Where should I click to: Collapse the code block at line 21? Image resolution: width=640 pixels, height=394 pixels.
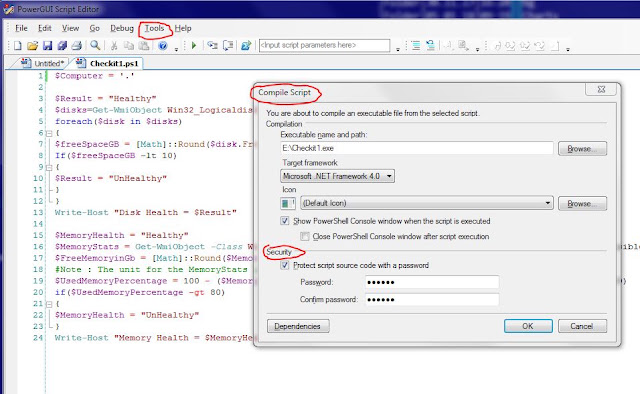click(49, 304)
